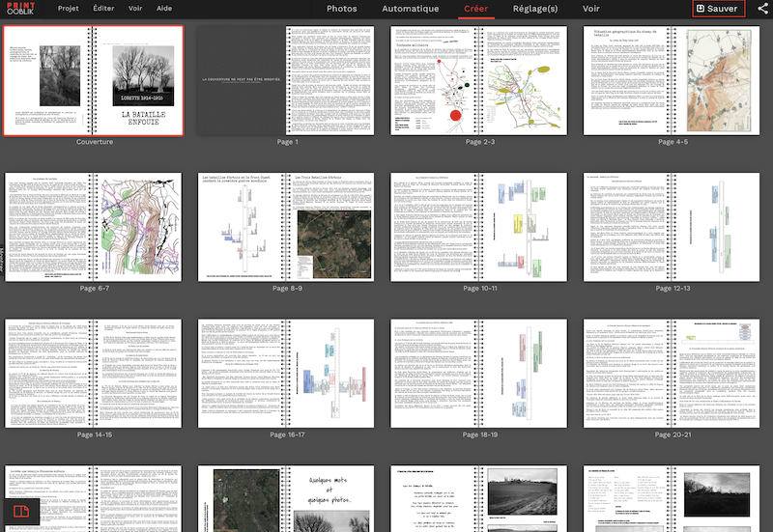Open the Voir tab after Réglage(s)

coord(590,9)
